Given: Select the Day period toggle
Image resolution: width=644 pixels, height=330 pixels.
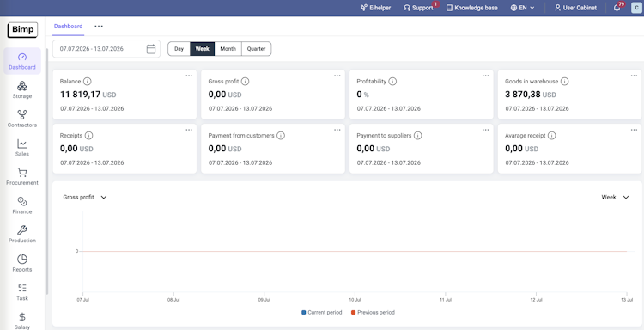Looking at the screenshot, I should 179,48.
